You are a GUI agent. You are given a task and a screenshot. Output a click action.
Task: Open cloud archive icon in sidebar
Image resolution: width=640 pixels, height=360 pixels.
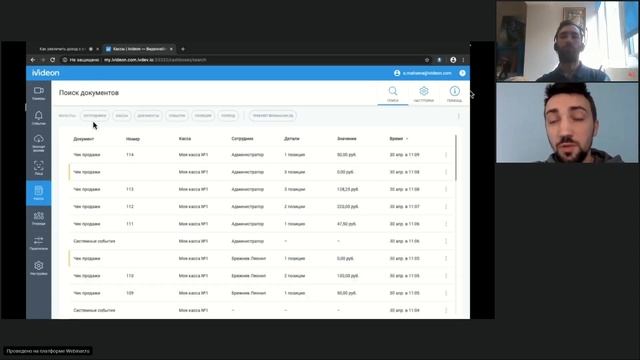coord(39,143)
